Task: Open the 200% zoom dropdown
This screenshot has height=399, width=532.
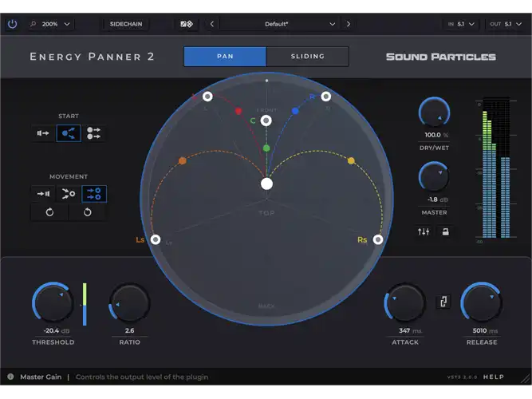Action: point(51,24)
